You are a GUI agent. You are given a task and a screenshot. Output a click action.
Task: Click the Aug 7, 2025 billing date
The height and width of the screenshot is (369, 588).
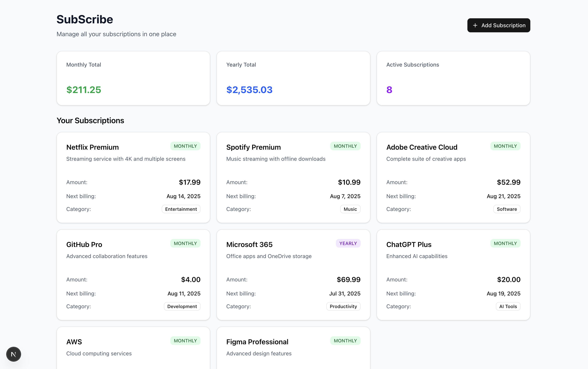tap(345, 196)
